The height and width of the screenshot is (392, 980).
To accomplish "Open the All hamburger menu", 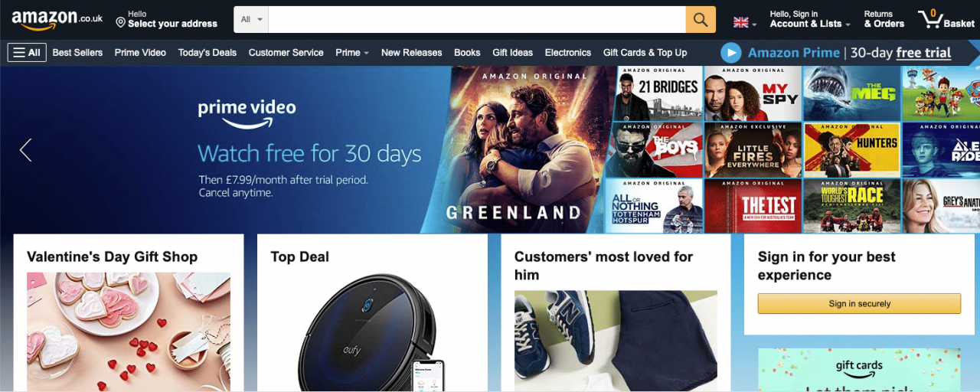I will [x=27, y=53].
